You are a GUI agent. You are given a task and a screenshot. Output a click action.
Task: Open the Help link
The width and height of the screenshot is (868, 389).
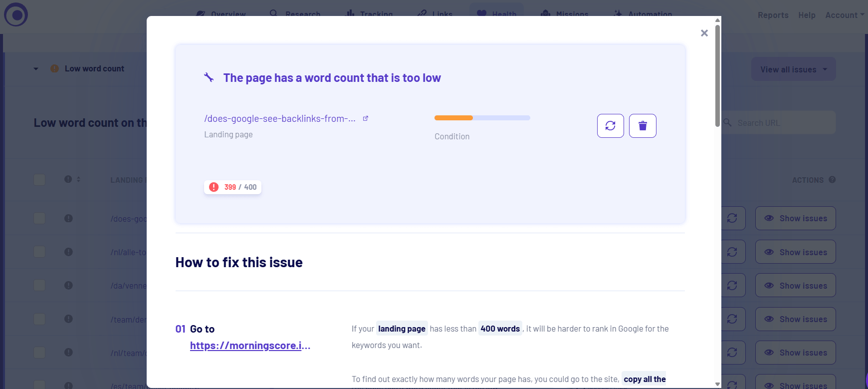(x=807, y=15)
